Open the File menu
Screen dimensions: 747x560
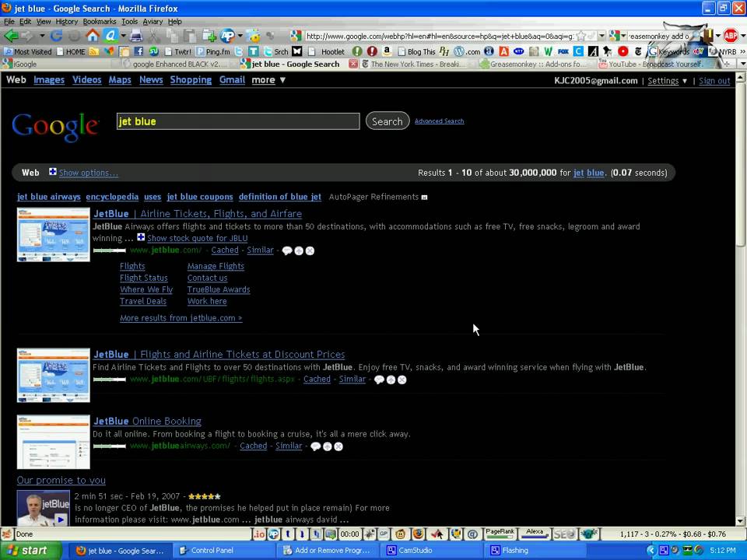(x=9, y=22)
